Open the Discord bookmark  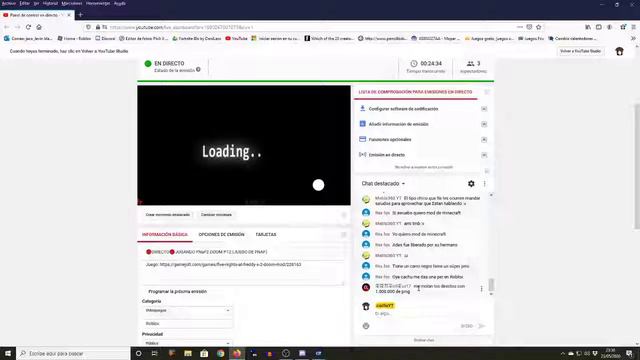click(105, 38)
